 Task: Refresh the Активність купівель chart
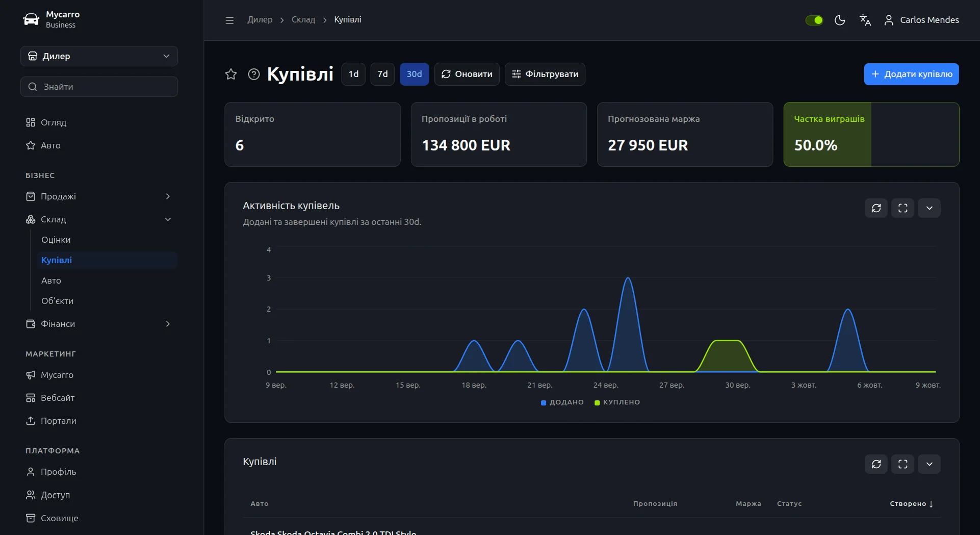tap(876, 208)
